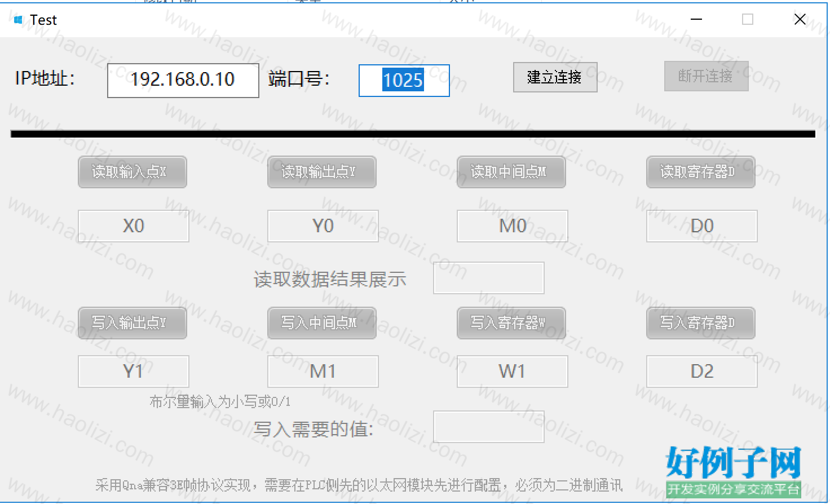Close the Test window
The height and width of the screenshot is (504, 830).
(x=800, y=20)
